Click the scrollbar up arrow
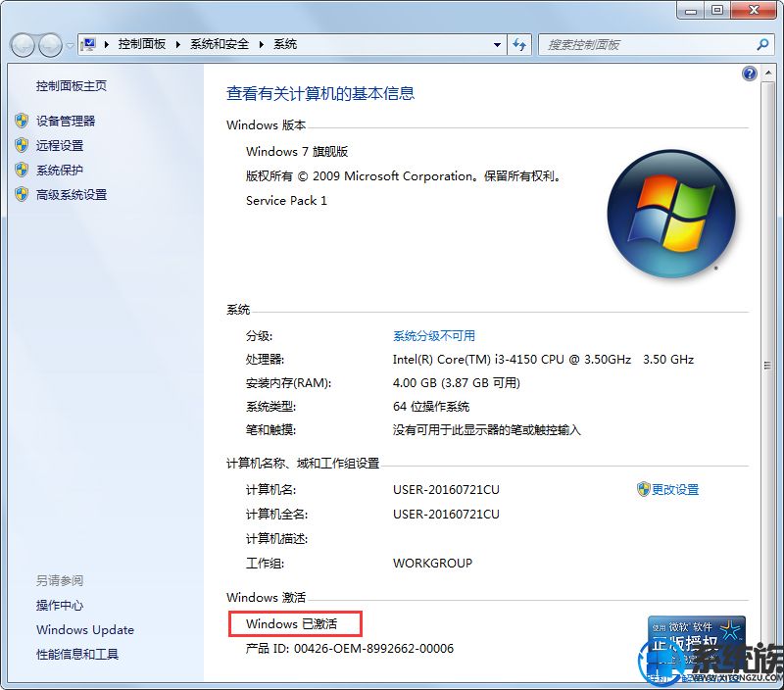 pyautogui.click(x=767, y=74)
